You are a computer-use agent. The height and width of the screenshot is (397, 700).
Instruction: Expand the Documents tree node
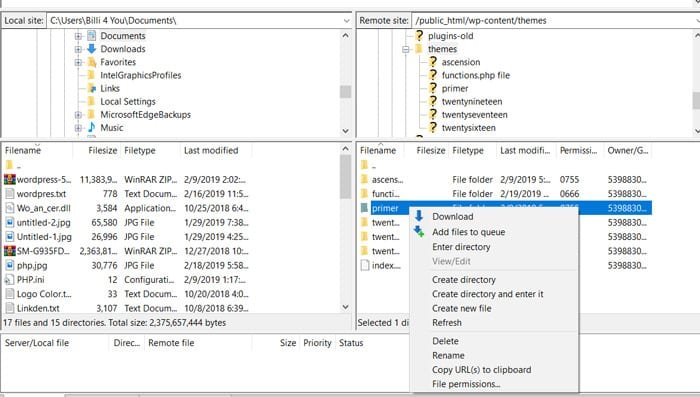(x=78, y=36)
